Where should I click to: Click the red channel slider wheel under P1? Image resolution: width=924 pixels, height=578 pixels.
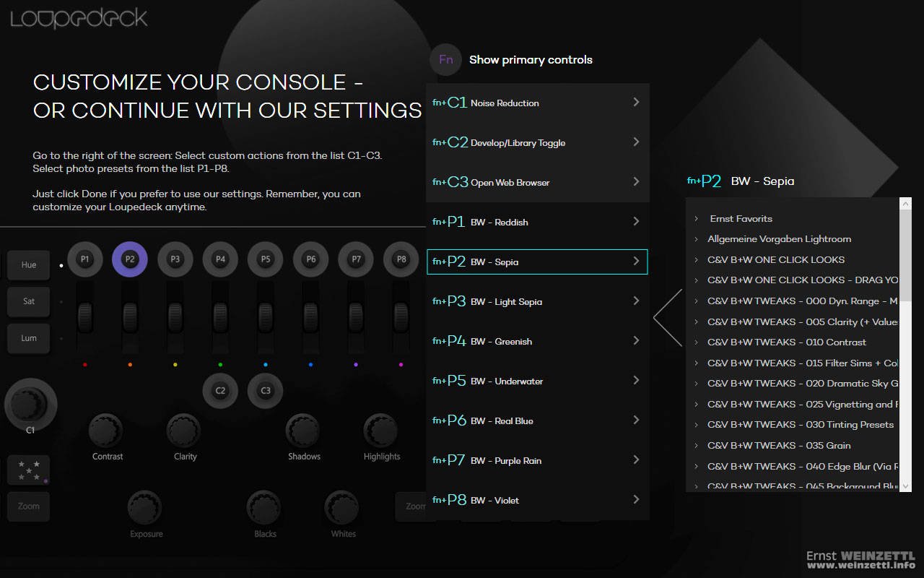click(85, 316)
